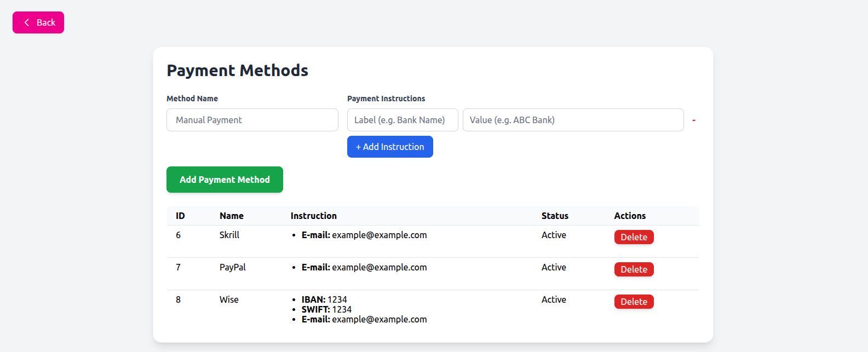Click the Name column header
Viewport: 868px width, 352px height.
(231, 216)
